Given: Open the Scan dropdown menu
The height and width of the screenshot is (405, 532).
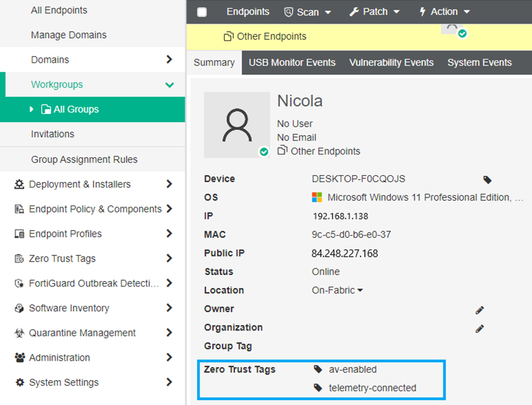Looking at the screenshot, I should (x=307, y=12).
